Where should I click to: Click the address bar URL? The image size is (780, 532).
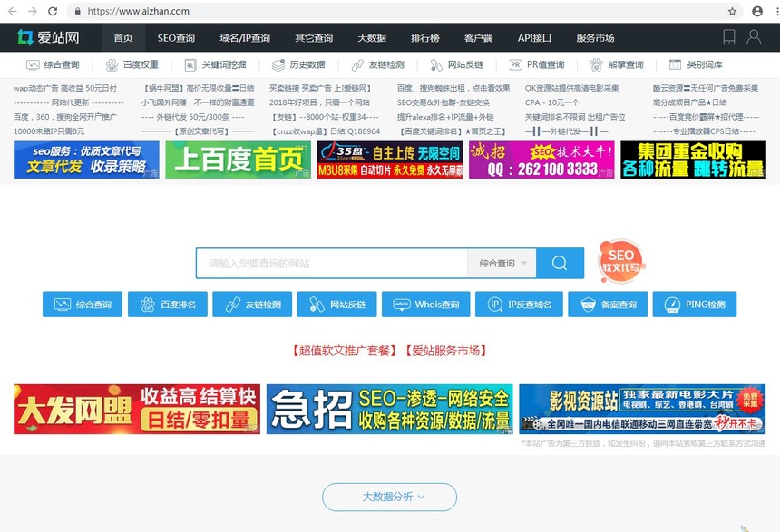click(x=138, y=11)
